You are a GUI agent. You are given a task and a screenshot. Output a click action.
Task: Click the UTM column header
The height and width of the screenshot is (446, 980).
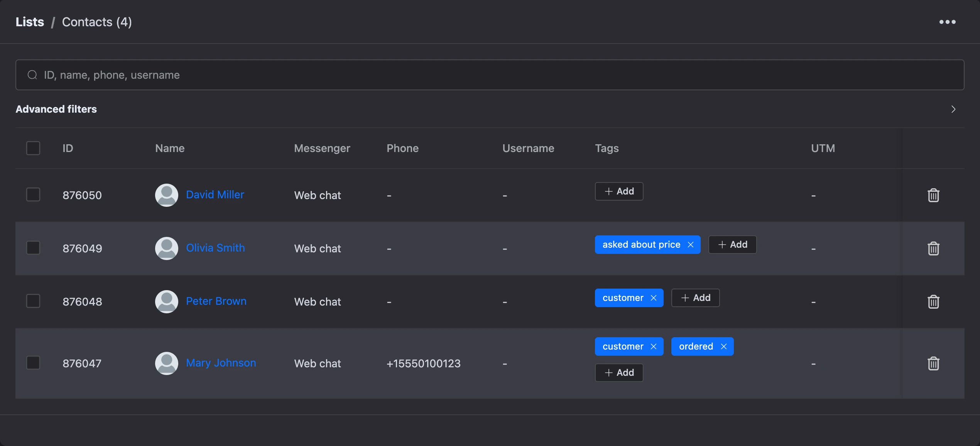point(823,148)
